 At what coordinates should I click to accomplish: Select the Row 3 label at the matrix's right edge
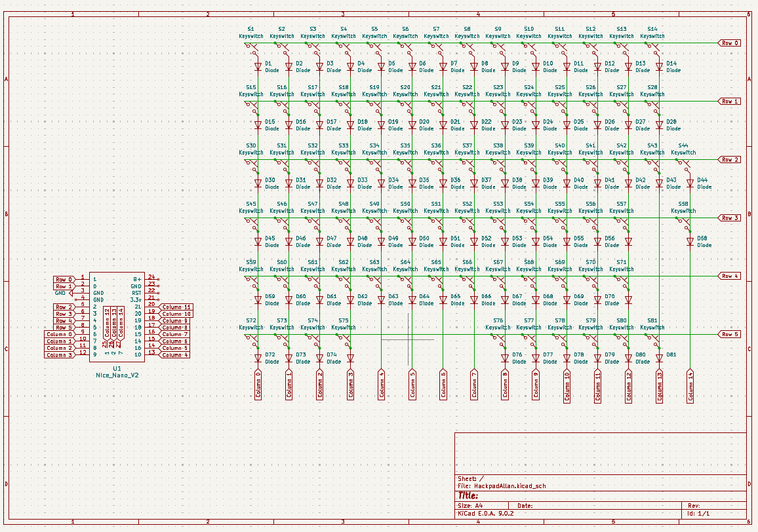[x=729, y=218]
